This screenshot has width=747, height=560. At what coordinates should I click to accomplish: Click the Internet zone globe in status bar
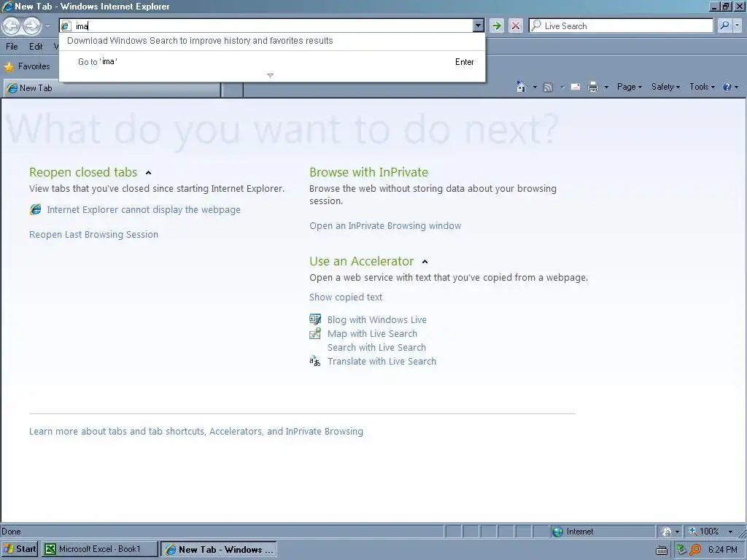pyautogui.click(x=557, y=532)
